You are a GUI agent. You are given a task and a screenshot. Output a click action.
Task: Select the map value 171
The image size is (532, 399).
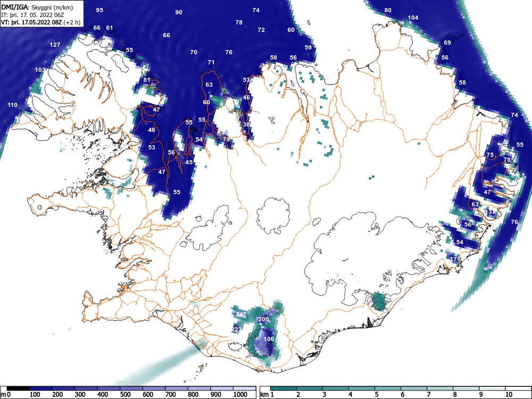coord(455,259)
